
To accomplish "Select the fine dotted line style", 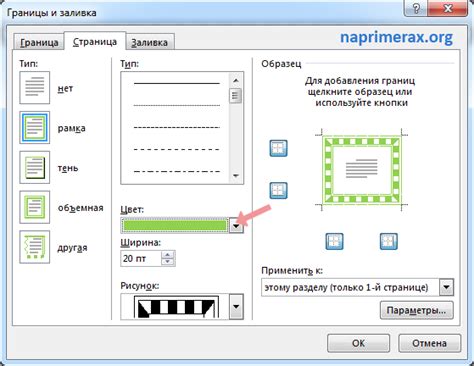I will [x=177, y=105].
